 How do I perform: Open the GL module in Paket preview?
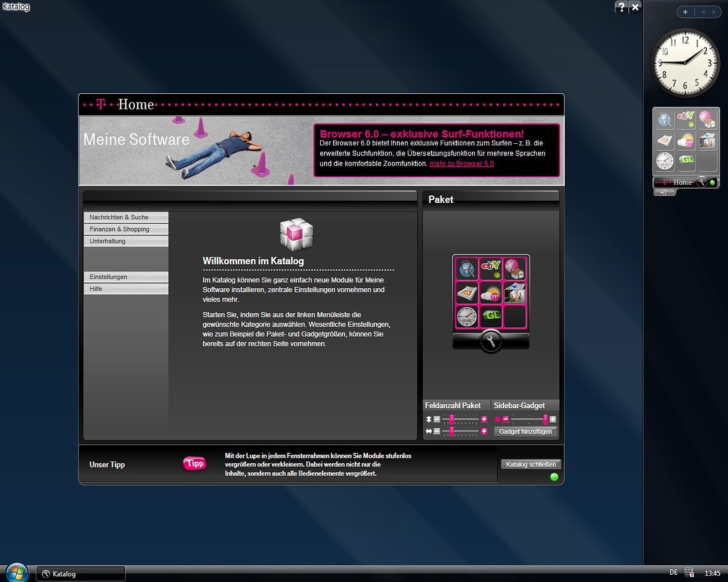click(x=491, y=316)
